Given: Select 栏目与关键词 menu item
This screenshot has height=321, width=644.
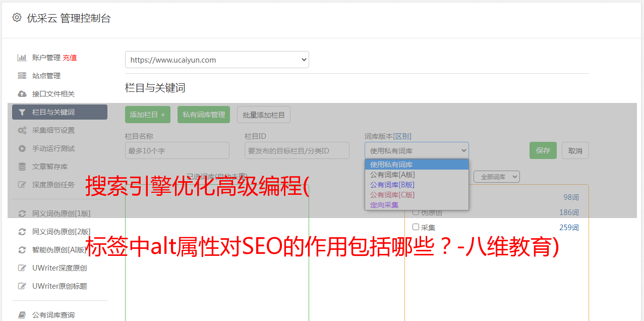Looking at the screenshot, I should [60, 112].
